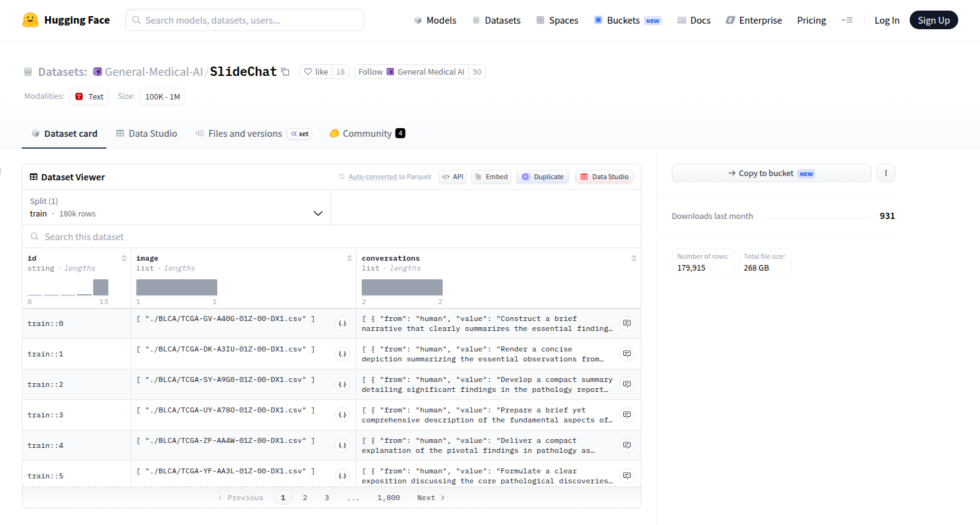Select the conversations lengths histogram bar
This screenshot has height=525, width=980.
click(x=402, y=287)
